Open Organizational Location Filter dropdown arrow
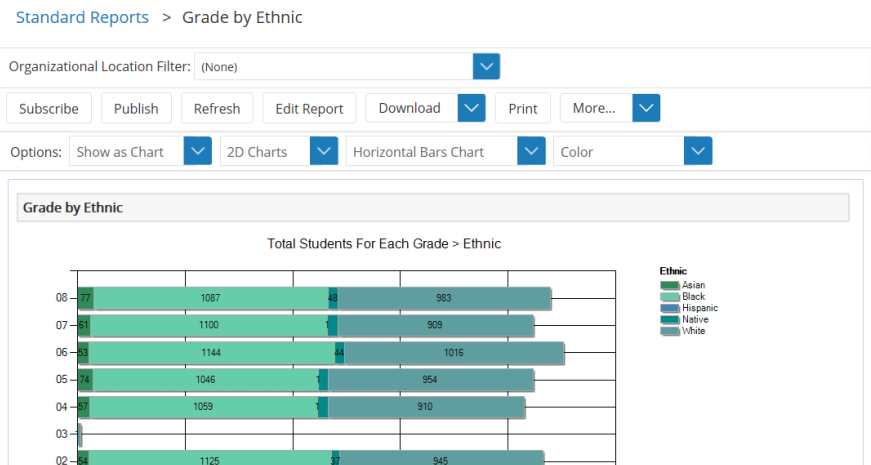Screen dimensions: 871x465 point(485,67)
